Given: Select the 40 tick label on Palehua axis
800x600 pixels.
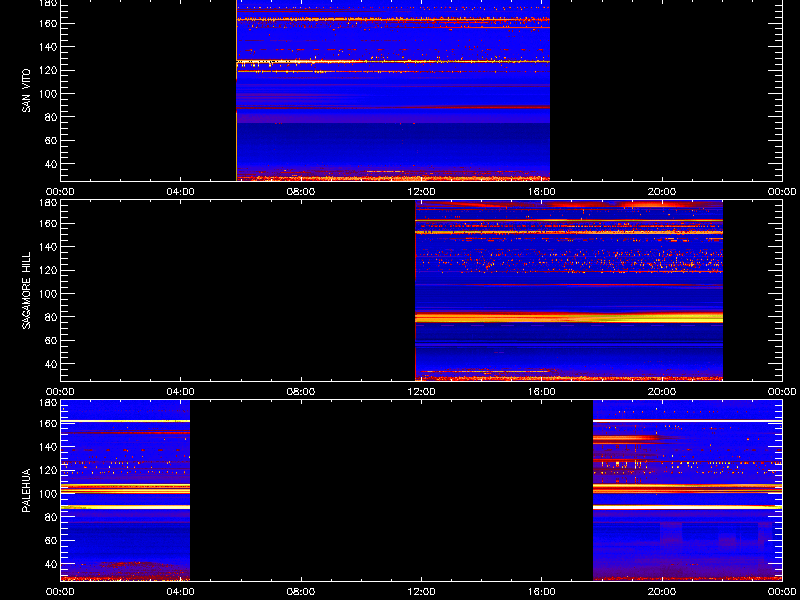Looking at the screenshot, I should (52, 564).
